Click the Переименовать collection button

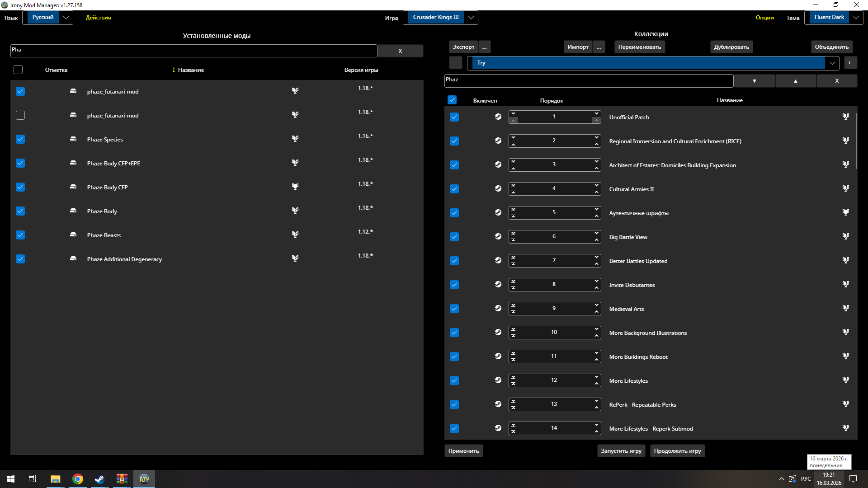(640, 47)
